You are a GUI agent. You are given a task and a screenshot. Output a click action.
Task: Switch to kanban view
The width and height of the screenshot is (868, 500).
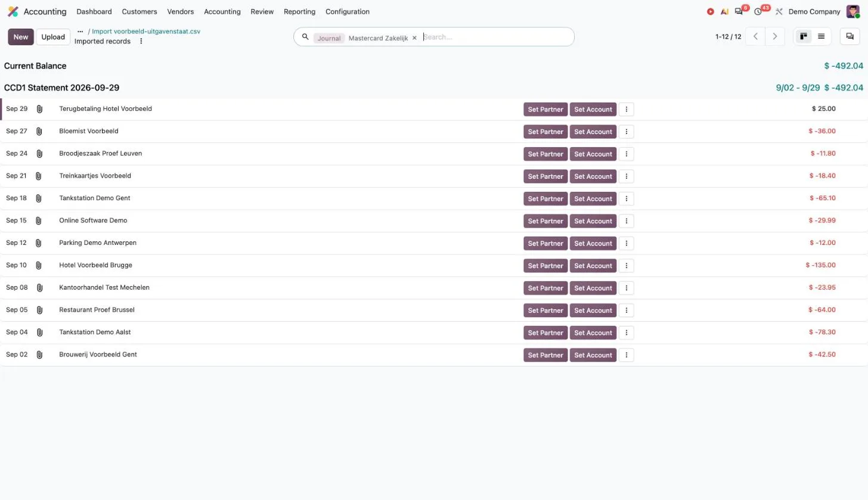click(804, 36)
